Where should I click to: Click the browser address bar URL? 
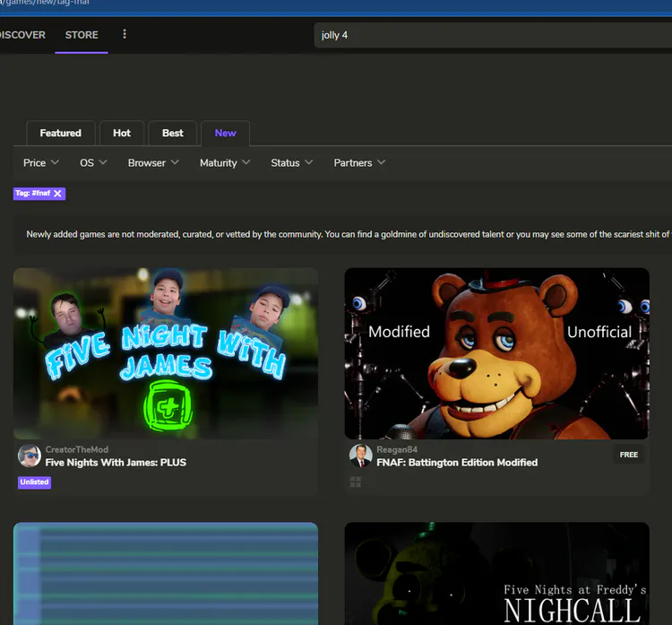click(x=45, y=3)
